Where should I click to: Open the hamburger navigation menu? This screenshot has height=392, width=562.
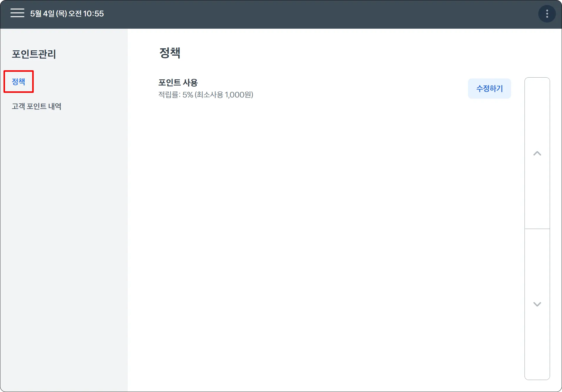[17, 13]
